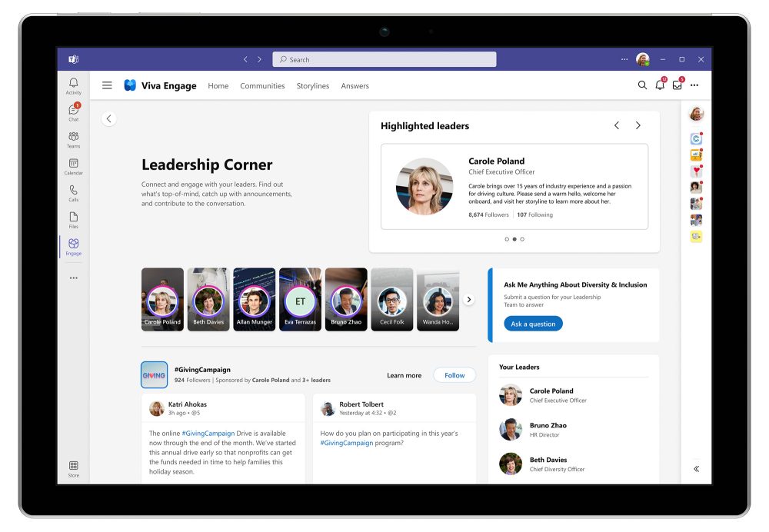The height and width of the screenshot is (532, 769).
Task: Open the Calendar app in sidebar
Action: tap(73, 166)
